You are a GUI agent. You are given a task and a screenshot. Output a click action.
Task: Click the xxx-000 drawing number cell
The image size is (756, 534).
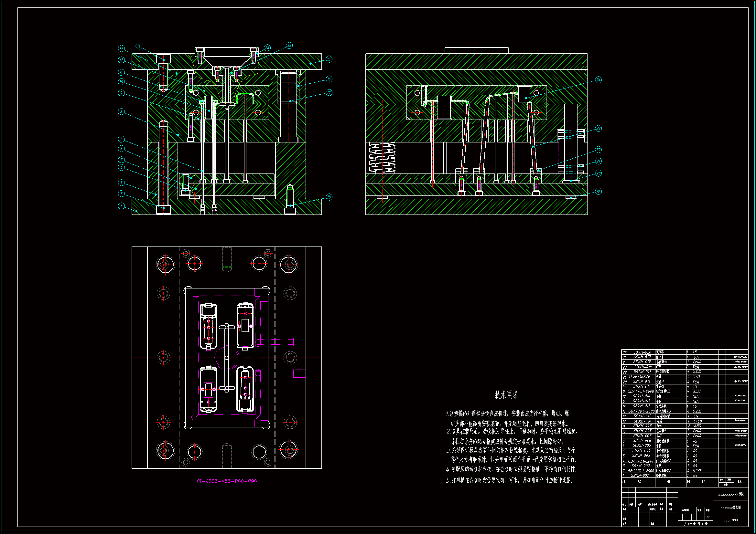tap(730, 521)
